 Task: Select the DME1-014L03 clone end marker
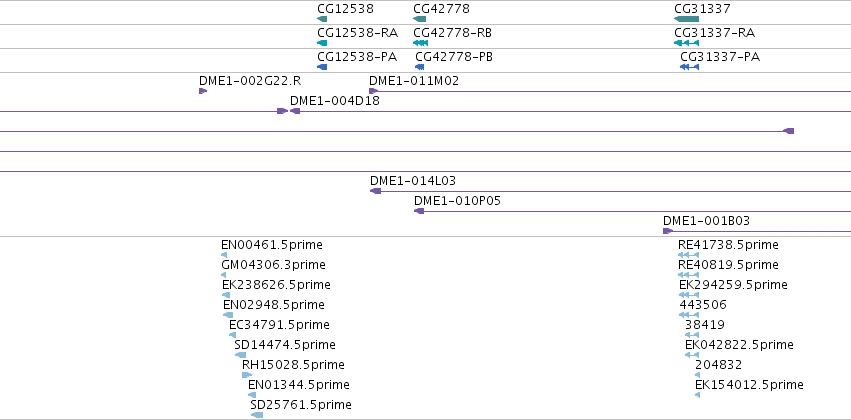[x=376, y=191]
